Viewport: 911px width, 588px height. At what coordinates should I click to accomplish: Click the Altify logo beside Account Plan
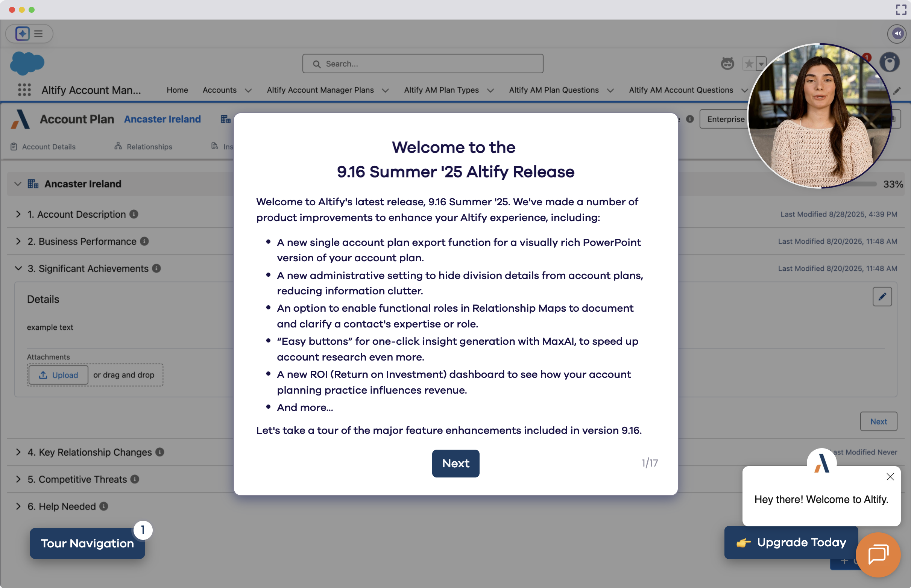point(21,119)
